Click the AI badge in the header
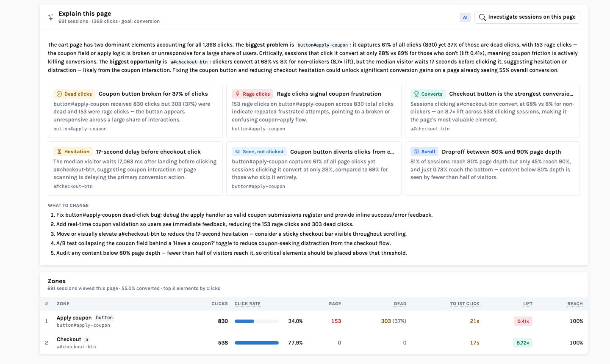The height and width of the screenshot is (364, 610). [465, 17]
